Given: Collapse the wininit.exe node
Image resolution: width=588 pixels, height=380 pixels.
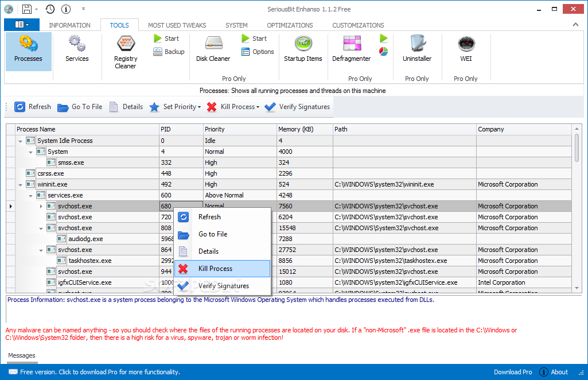Looking at the screenshot, I should coord(20,185).
